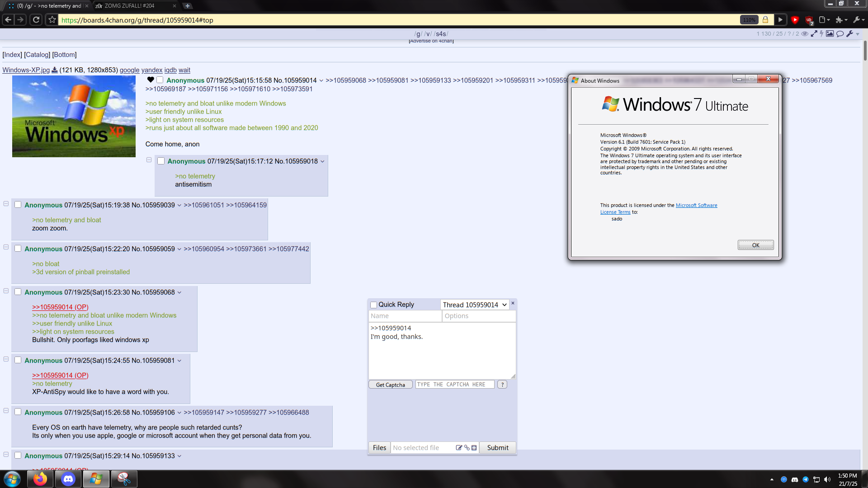Open the [Catalog] navigation link
Image resolution: width=868 pixels, height=488 pixels.
tap(37, 55)
